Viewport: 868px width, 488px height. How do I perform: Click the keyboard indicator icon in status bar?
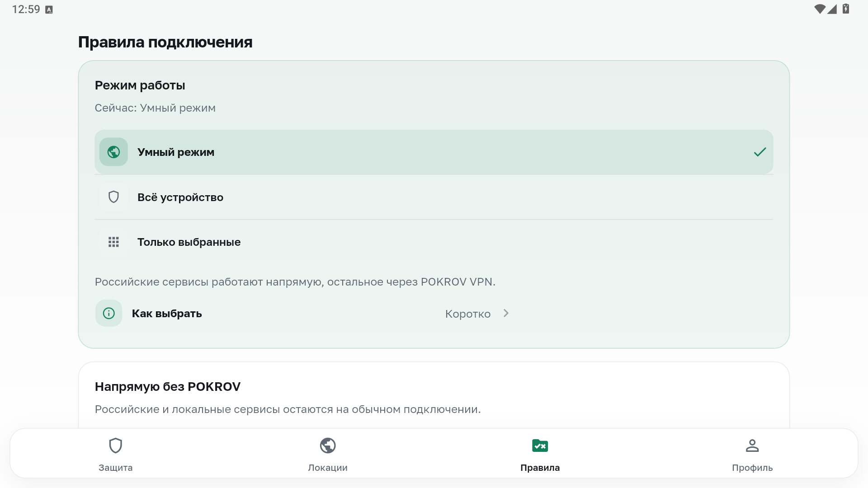pyautogui.click(x=49, y=9)
